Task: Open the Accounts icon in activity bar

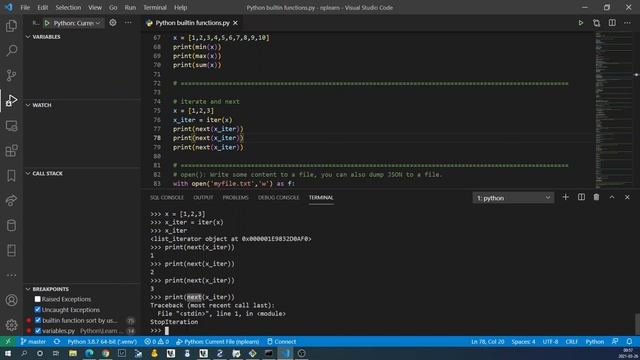Action: click(x=11, y=300)
